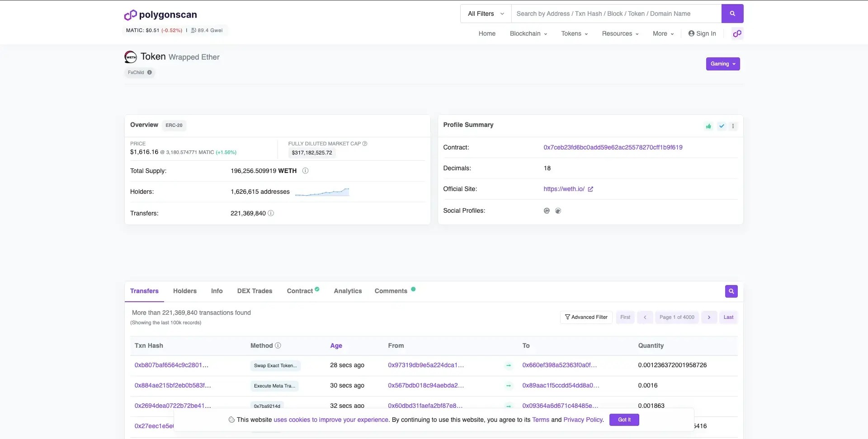Click the help icon beside Fully Diluted Market Cap
This screenshot has width=868, height=439.
365,144
